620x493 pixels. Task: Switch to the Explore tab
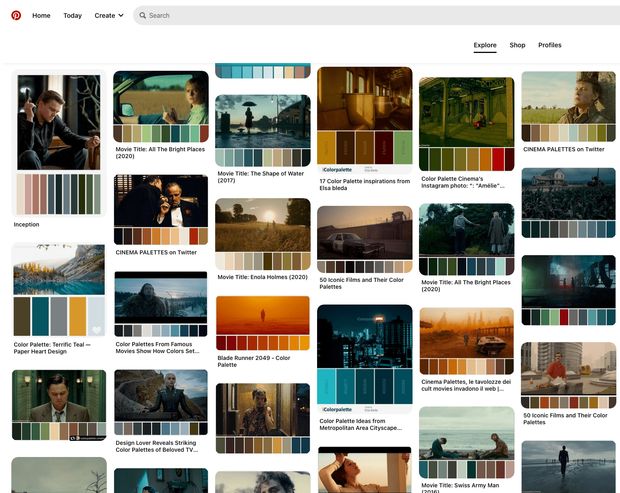(485, 45)
